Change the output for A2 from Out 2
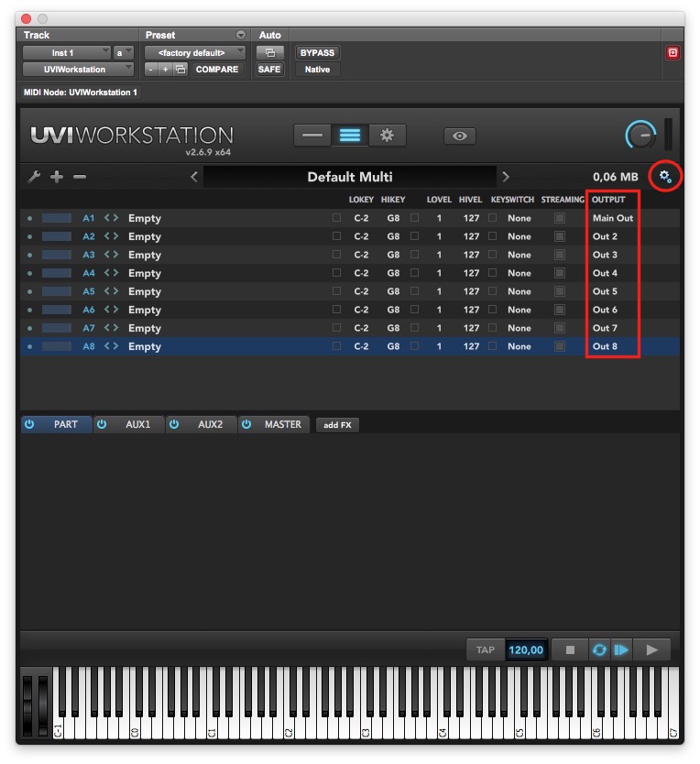 coord(605,236)
